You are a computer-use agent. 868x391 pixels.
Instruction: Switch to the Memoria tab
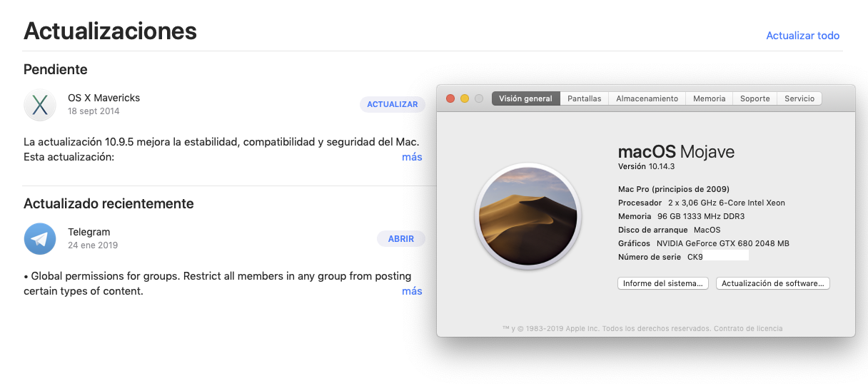pos(709,98)
